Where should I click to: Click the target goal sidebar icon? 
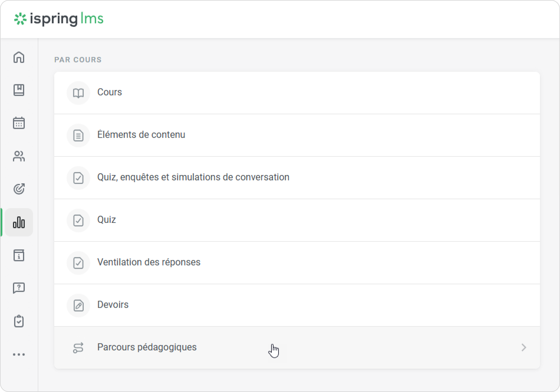(x=19, y=189)
